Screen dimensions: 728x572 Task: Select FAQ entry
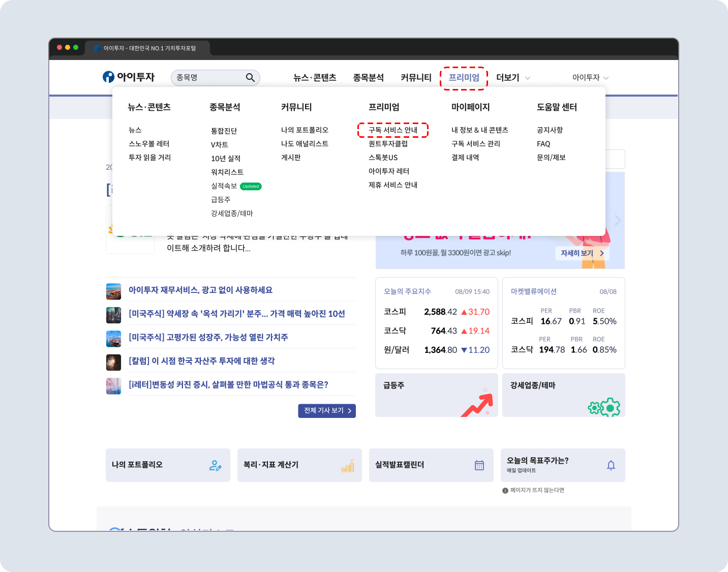pyautogui.click(x=543, y=144)
